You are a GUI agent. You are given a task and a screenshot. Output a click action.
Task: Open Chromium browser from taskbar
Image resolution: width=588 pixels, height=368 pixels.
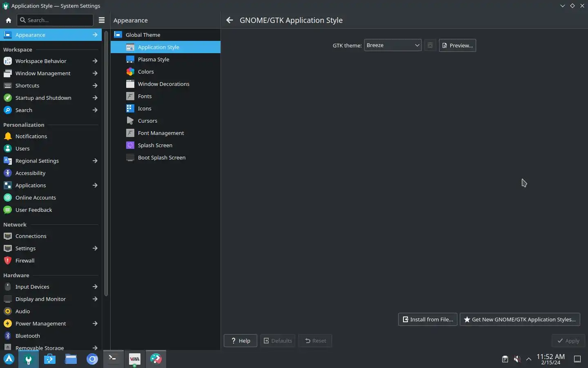(x=92, y=359)
